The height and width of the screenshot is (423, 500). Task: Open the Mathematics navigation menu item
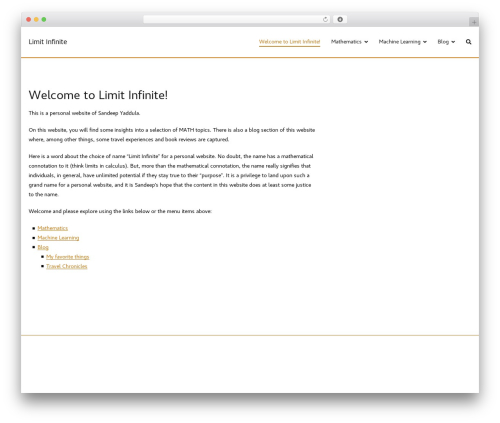346,42
